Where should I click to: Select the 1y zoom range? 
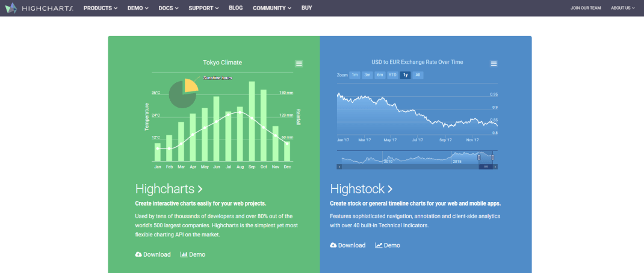tap(406, 75)
